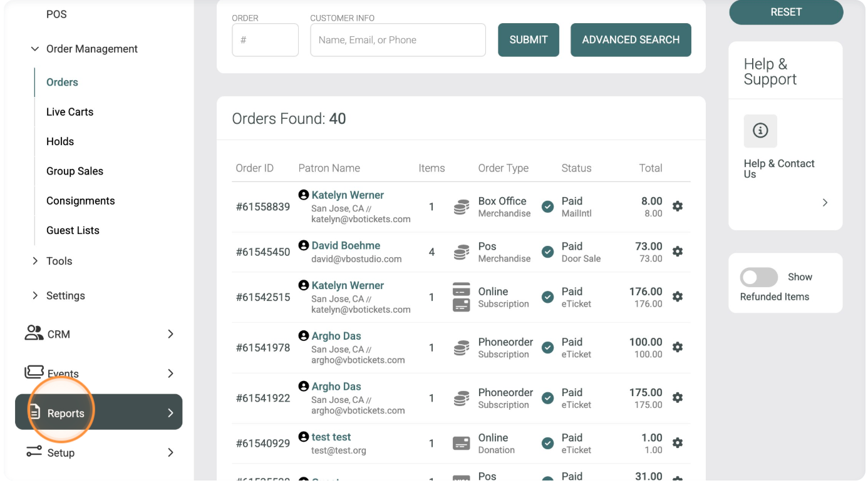The width and height of the screenshot is (868, 488).
Task: Click credit card icon in order #61542515 row
Action: point(462,297)
